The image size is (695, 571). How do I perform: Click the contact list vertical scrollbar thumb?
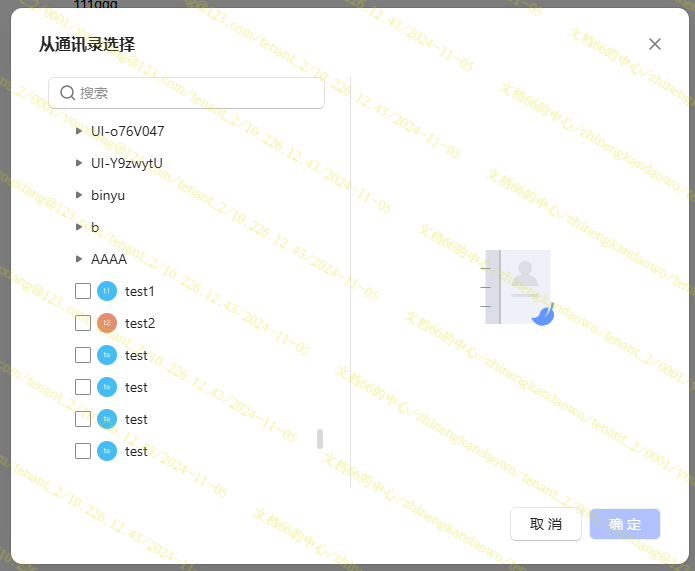click(x=320, y=439)
